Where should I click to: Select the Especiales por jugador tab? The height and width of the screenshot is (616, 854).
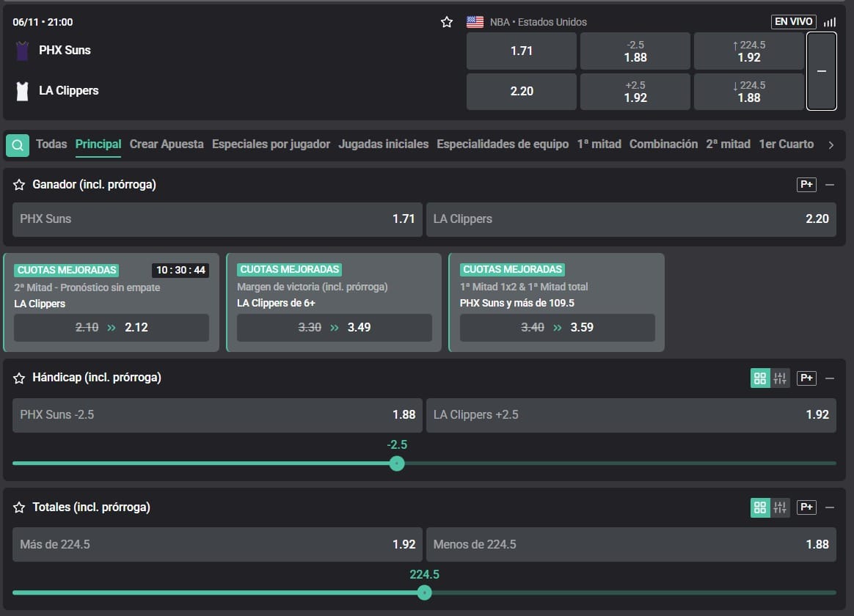point(271,144)
